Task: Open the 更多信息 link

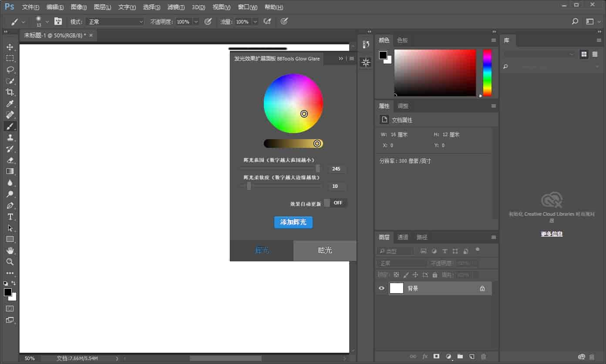Action: (552, 234)
